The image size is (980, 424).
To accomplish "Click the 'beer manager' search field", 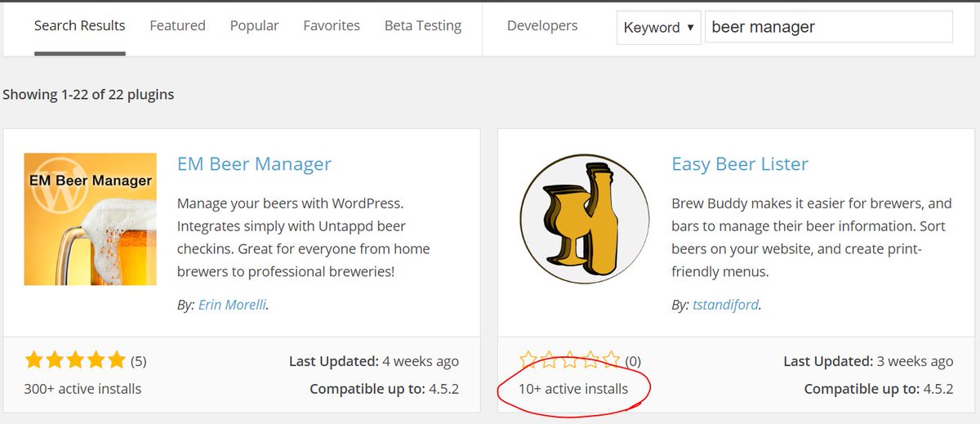I will (828, 27).
